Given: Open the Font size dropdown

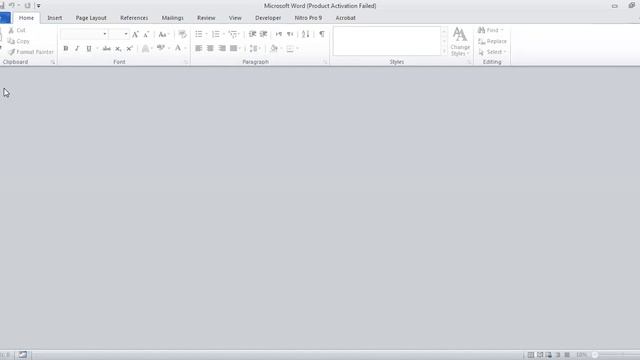Looking at the screenshot, I should 126,34.
